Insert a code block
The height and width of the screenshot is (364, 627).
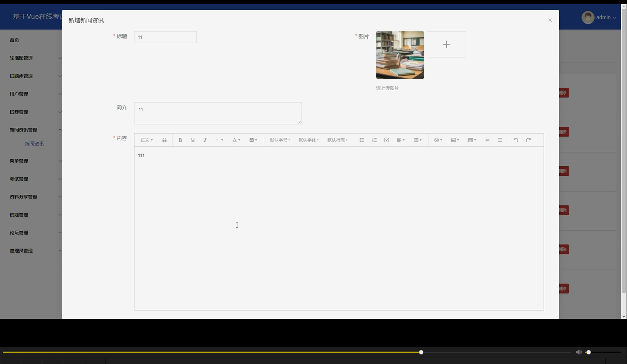click(x=488, y=140)
